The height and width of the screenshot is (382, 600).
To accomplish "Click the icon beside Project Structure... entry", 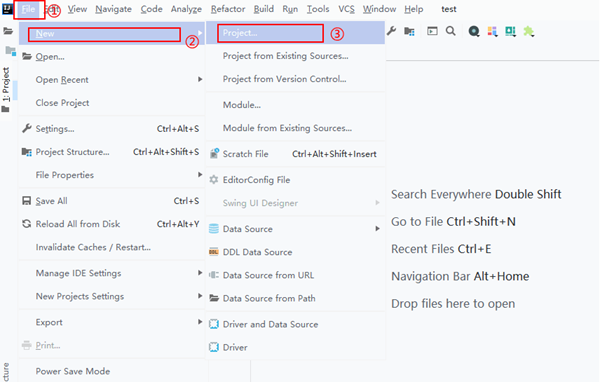I will (27, 152).
